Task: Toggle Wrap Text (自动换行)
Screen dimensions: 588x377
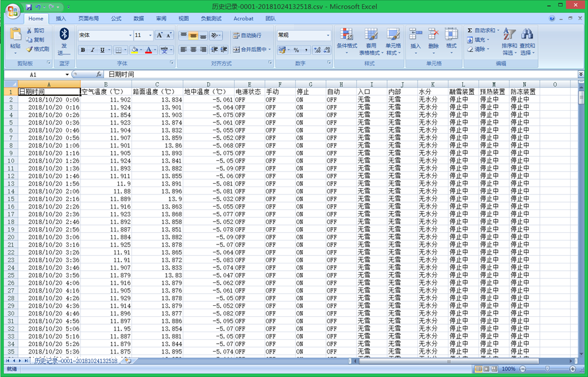Action: tap(247, 36)
